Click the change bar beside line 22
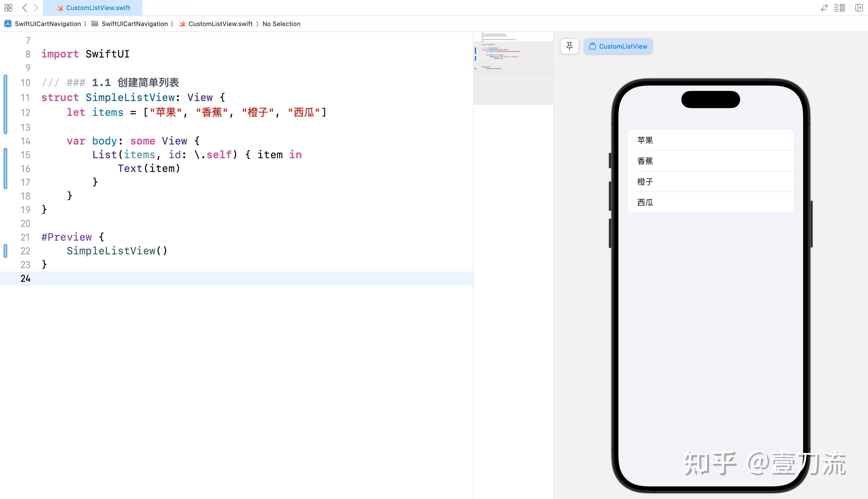The height and width of the screenshot is (499, 868). (5, 251)
